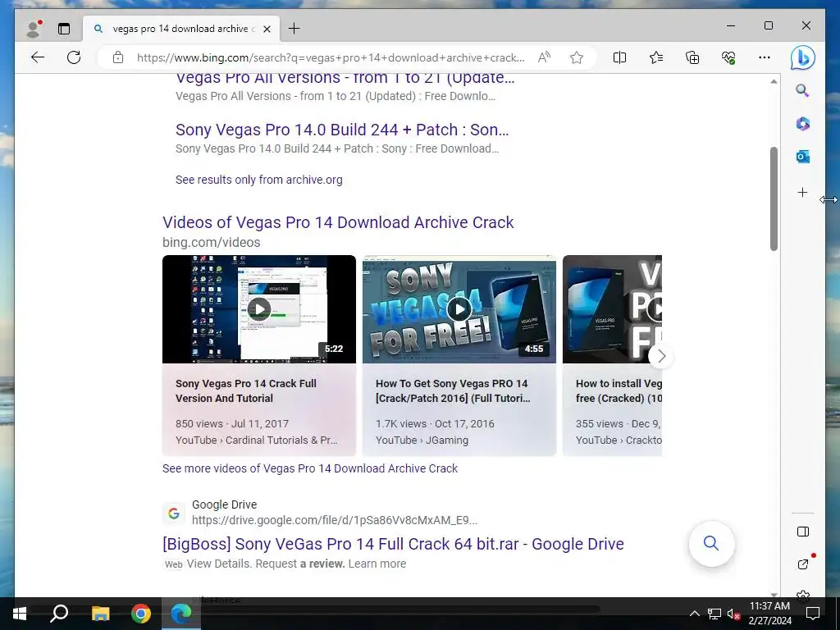Open Sony Vegas Pro 14.0 Build 244 + Patch link
840x630 pixels.
(x=342, y=130)
